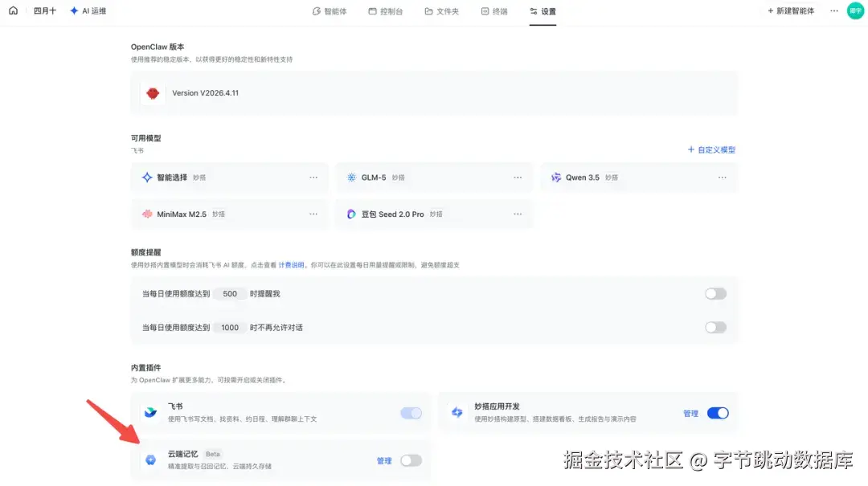Open the 豆包 Seed 2.0 Pro options menu
The image size is (868, 486).
pos(518,214)
